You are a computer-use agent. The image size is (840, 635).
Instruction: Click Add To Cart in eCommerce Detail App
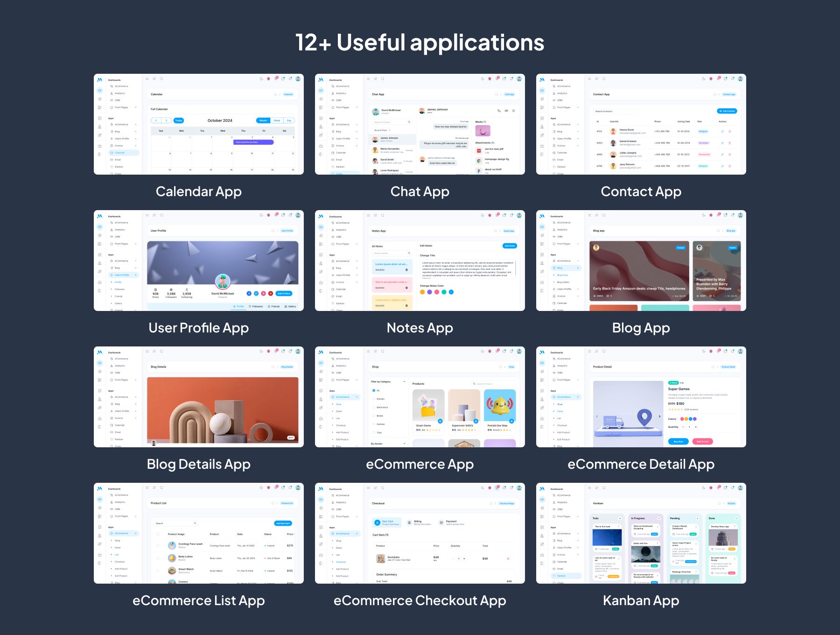(703, 441)
